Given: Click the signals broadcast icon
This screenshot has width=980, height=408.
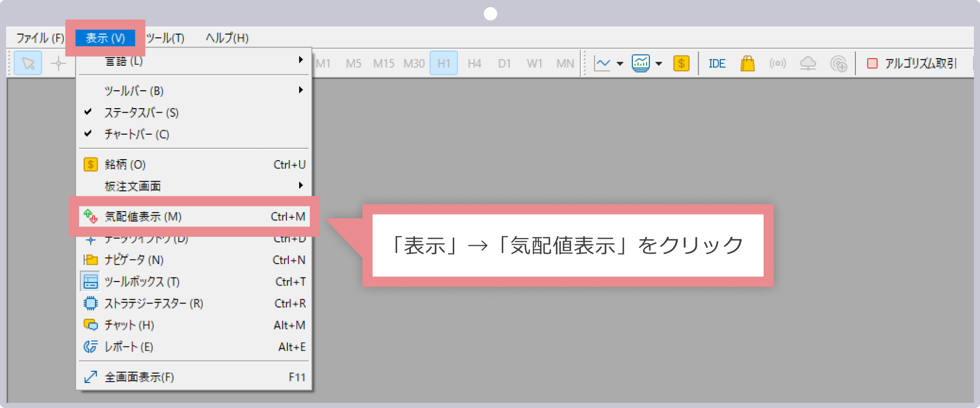Looking at the screenshot, I should pyautogui.click(x=777, y=63).
